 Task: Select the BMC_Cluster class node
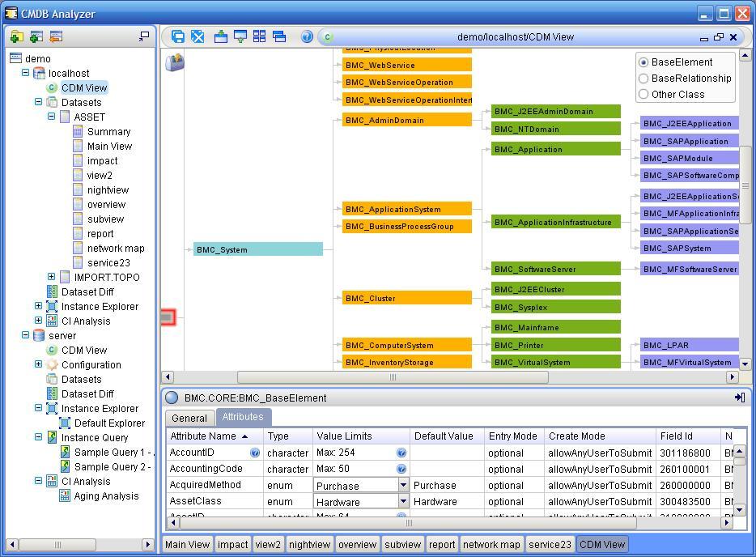click(406, 298)
